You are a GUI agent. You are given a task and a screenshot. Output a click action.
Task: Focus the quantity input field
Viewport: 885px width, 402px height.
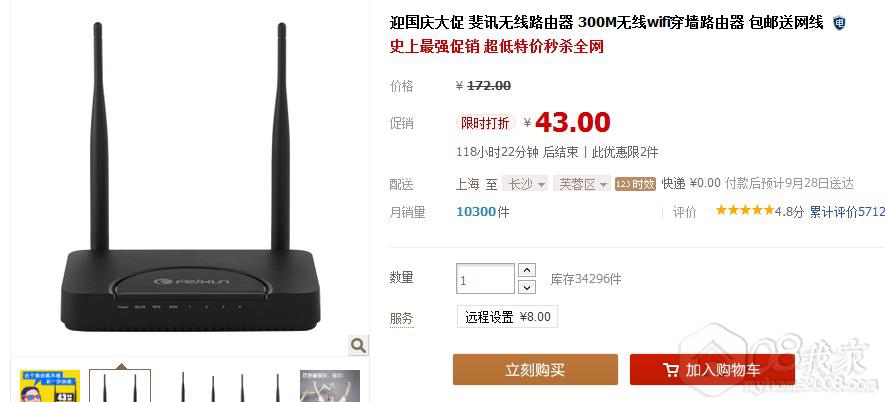coord(485,279)
